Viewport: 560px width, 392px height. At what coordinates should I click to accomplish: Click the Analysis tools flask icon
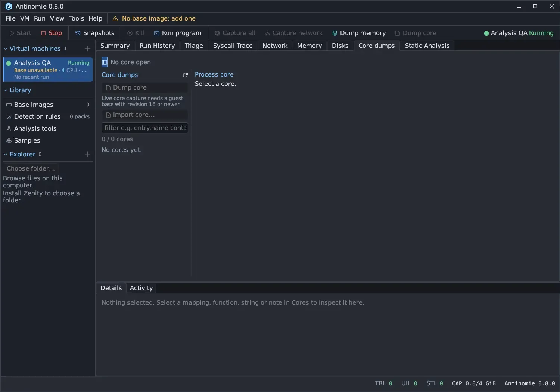coord(9,129)
